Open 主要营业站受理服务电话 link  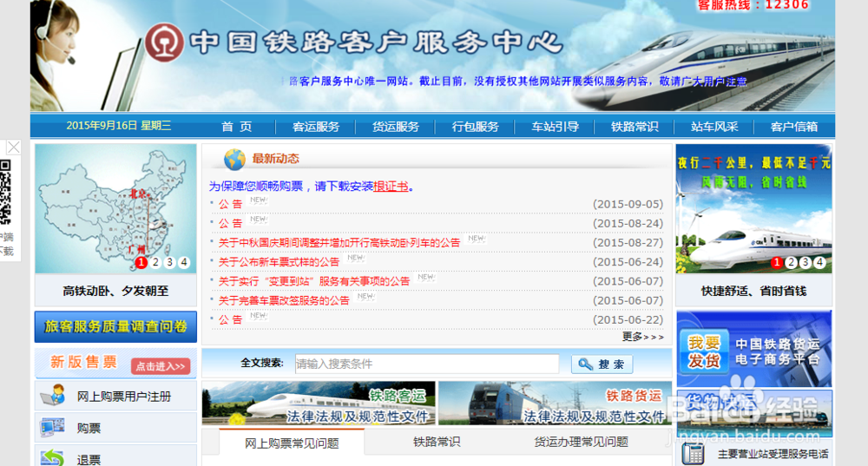pyautogui.click(x=773, y=455)
